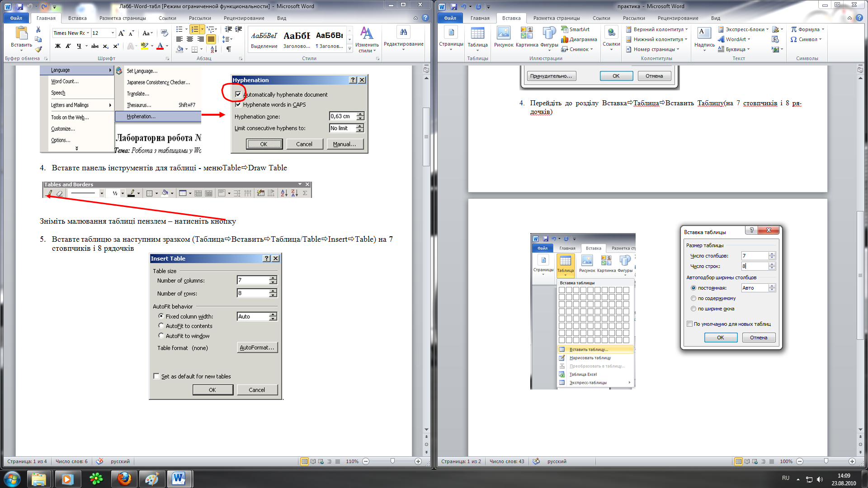Switch to Разметка страницы tab in Лаб6 window

pyautogui.click(x=123, y=18)
